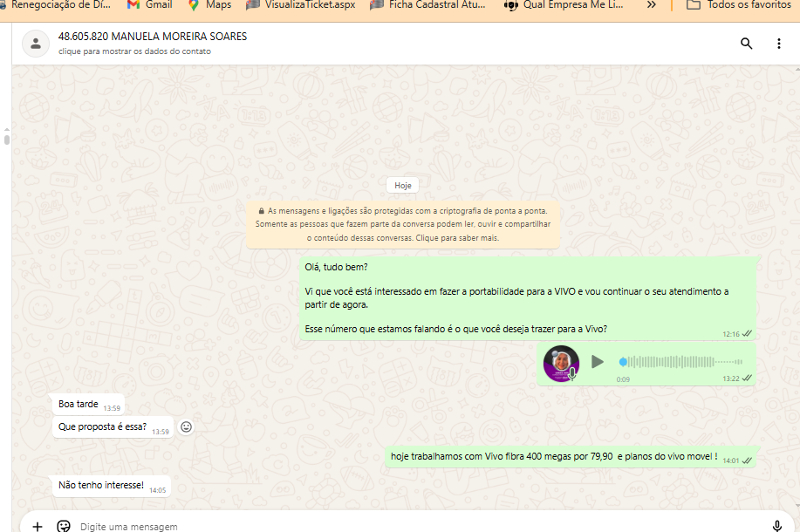The width and height of the screenshot is (800, 532).
Task: Click the 'Que proposta é essa?' message
Action: 113,427
